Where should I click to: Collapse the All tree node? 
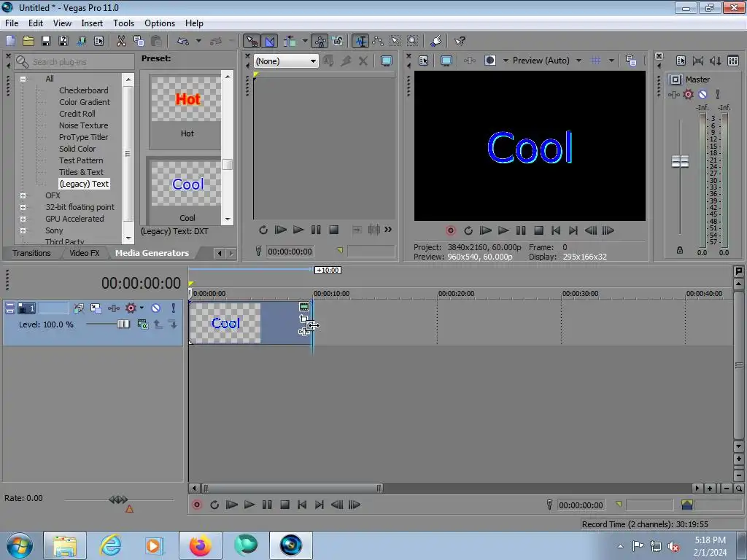pos(23,79)
